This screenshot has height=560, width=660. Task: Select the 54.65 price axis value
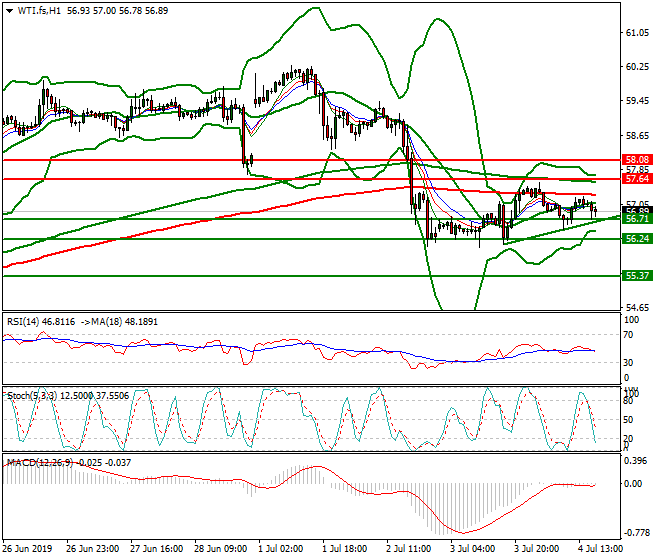point(637,308)
